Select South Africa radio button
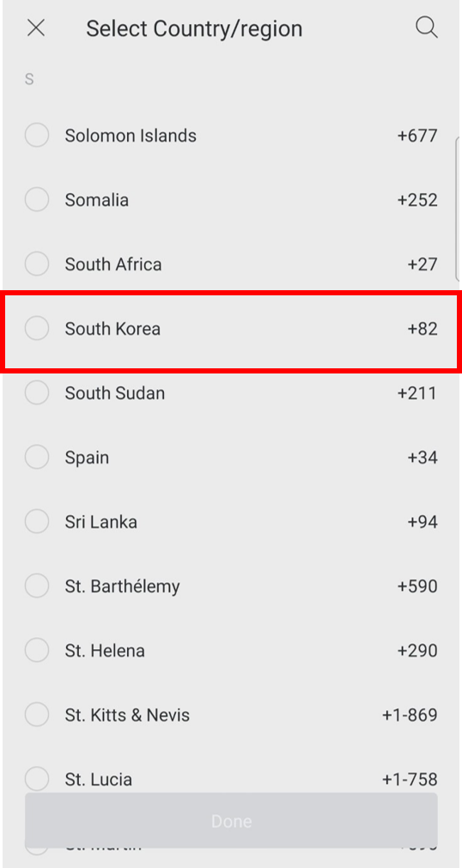Image resolution: width=462 pixels, height=868 pixels. (x=37, y=264)
